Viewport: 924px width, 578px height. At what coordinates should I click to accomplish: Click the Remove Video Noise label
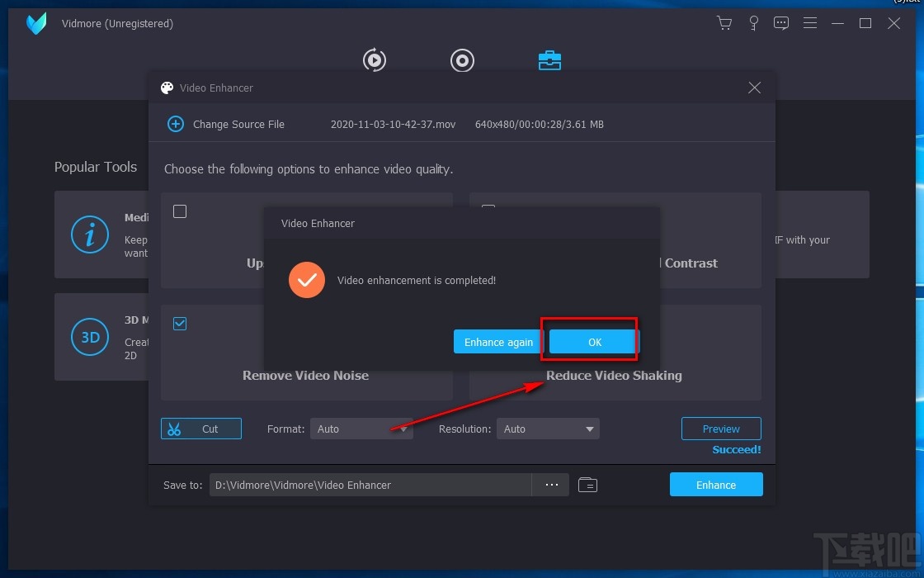point(305,376)
